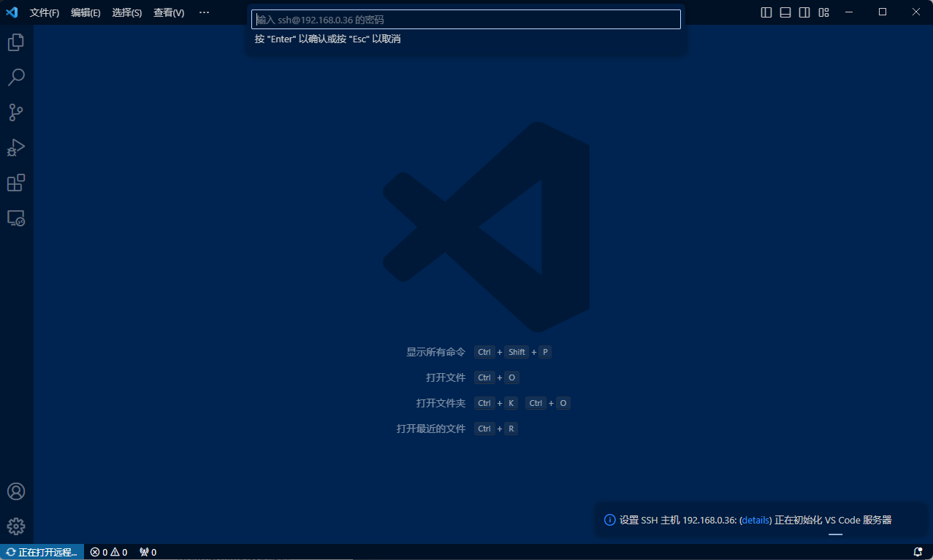Open the Source Control view

(x=16, y=112)
